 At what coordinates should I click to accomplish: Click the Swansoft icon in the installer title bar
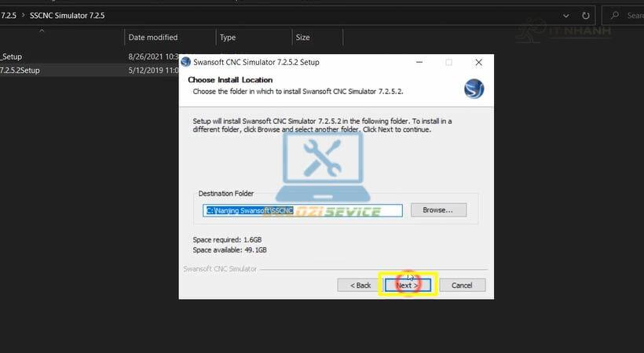click(x=185, y=62)
